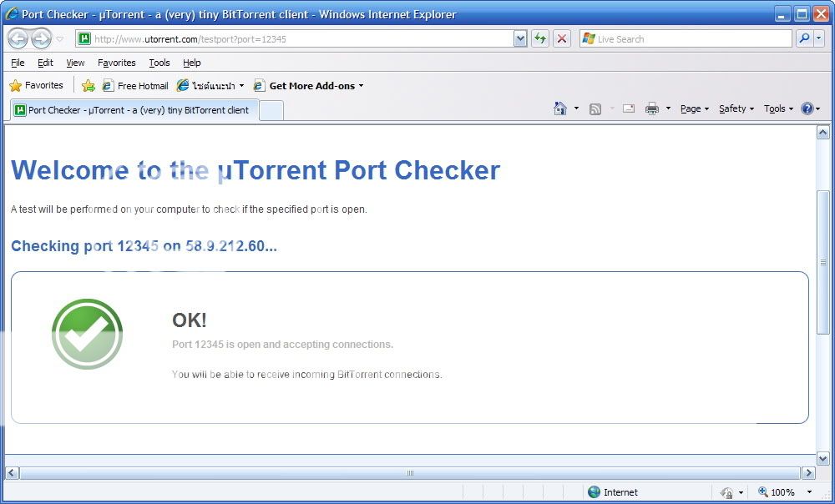Image resolution: width=835 pixels, height=504 pixels.
Task: Open recent pages dropdown beside Forward button
Action: [x=59, y=39]
